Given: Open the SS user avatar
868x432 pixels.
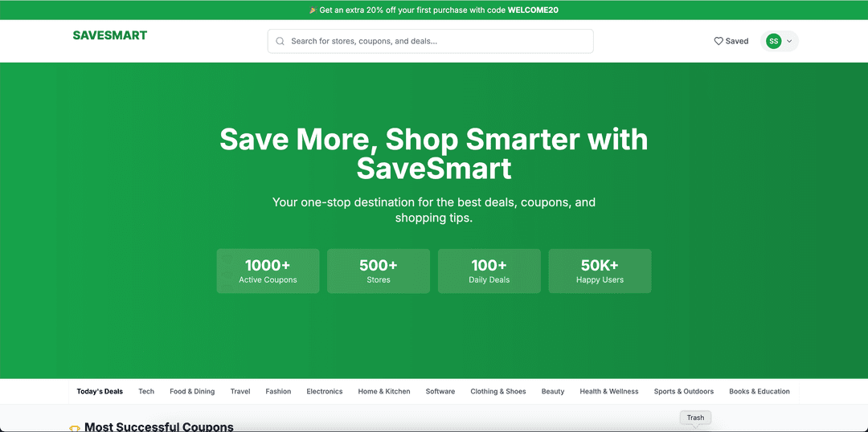Looking at the screenshot, I should pos(773,41).
